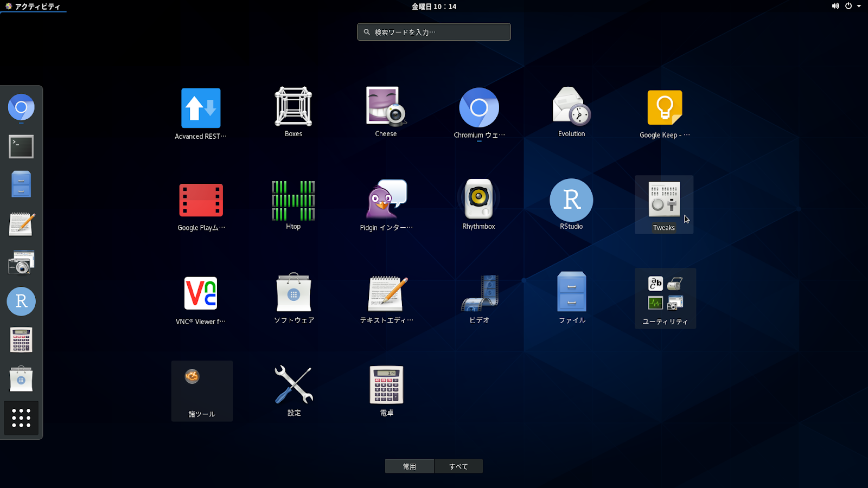Screen dimensions: 868x488
Task: Click the search input field
Action: [434, 32]
